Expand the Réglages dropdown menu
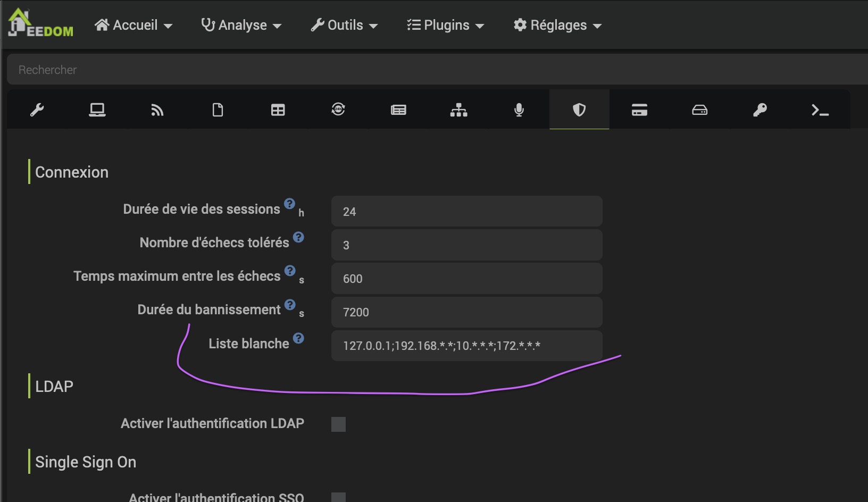868x502 pixels. [557, 25]
